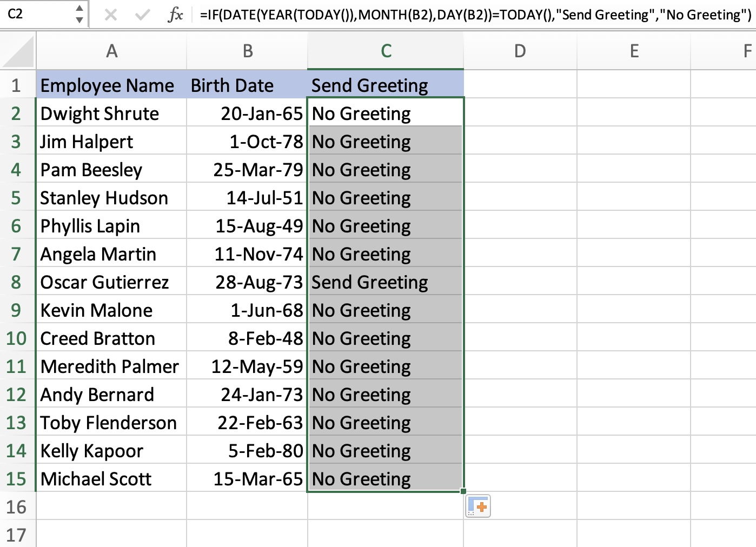
Task: Click birth date 5-Feb-80
Action: 247,450
